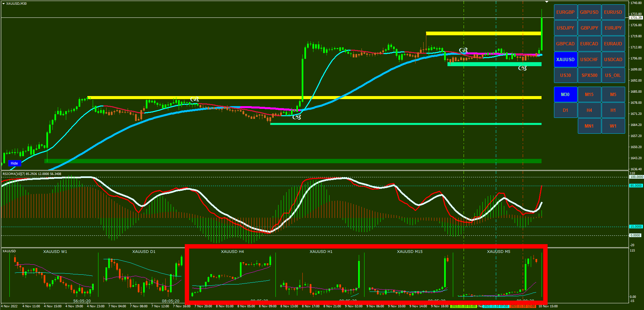The height and width of the screenshot is (310, 644).
Task: Switch the chart to EURGBP
Action: (565, 12)
